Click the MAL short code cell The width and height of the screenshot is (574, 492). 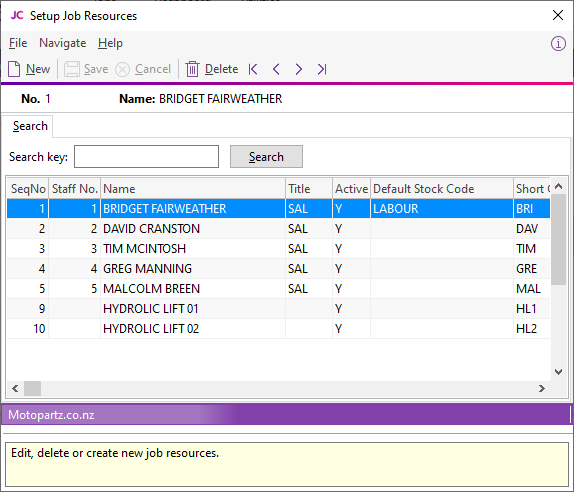tap(532, 289)
